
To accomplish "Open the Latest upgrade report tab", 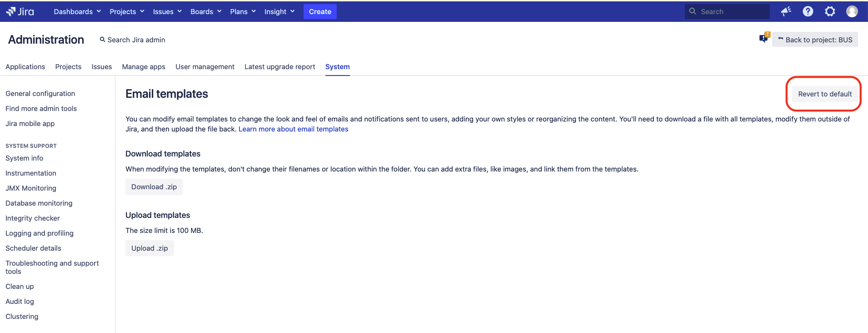I will pyautogui.click(x=280, y=66).
